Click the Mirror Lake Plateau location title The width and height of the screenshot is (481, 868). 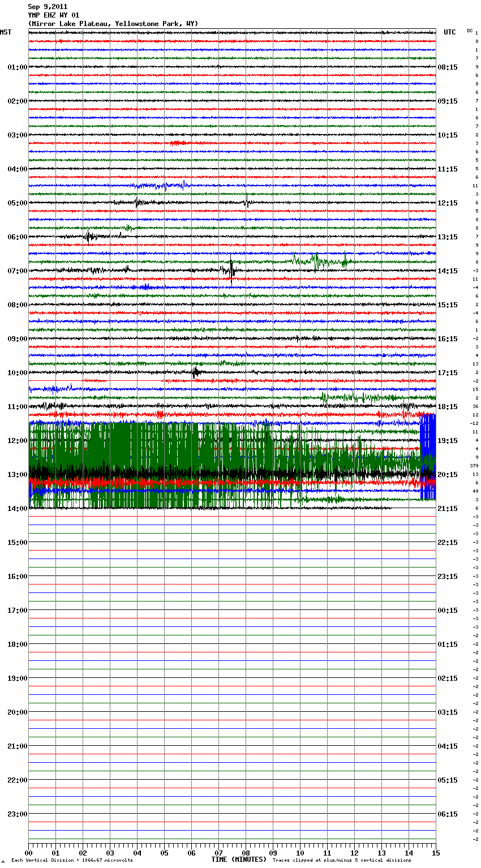[113, 24]
